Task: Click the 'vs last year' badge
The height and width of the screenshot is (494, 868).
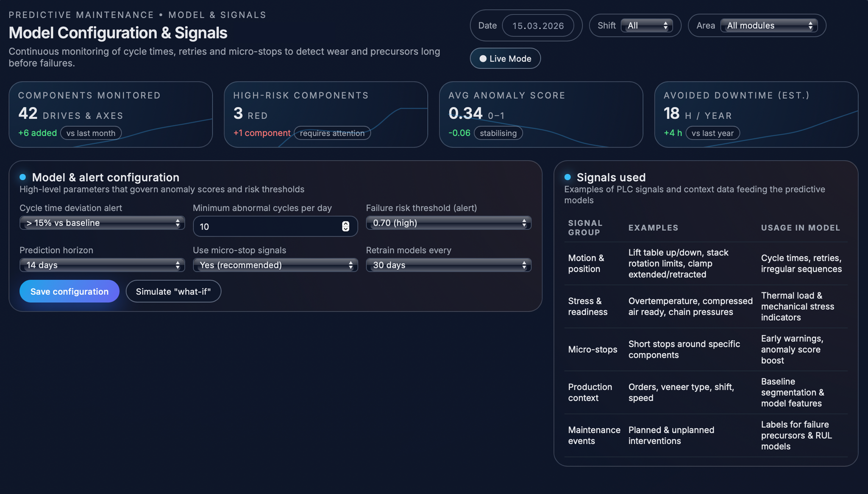Action: pos(712,133)
